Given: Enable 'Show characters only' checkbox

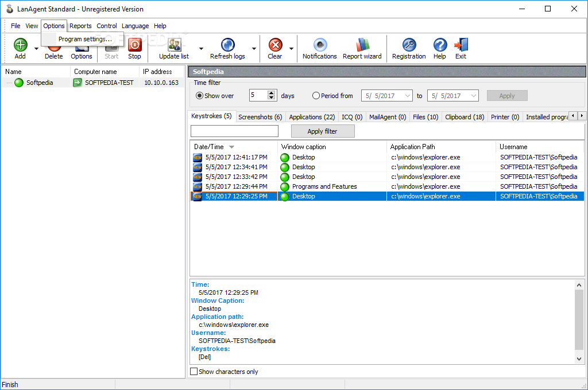Looking at the screenshot, I should (x=194, y=372).
